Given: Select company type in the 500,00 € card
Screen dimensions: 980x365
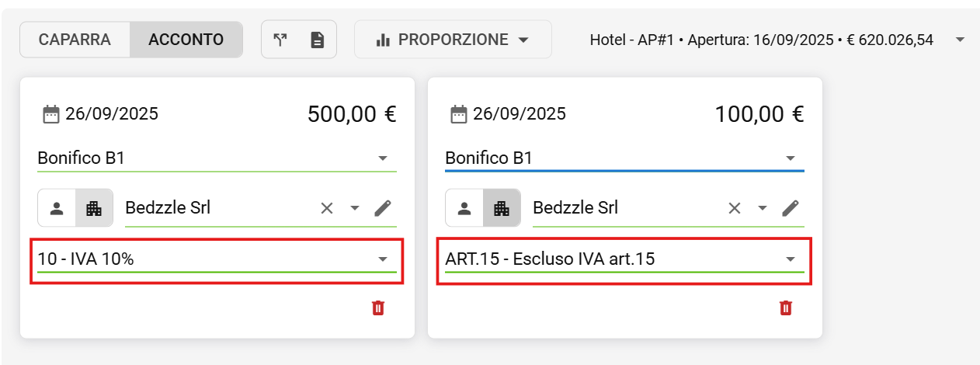Looking at the screenshot, I should coord(94,208).
